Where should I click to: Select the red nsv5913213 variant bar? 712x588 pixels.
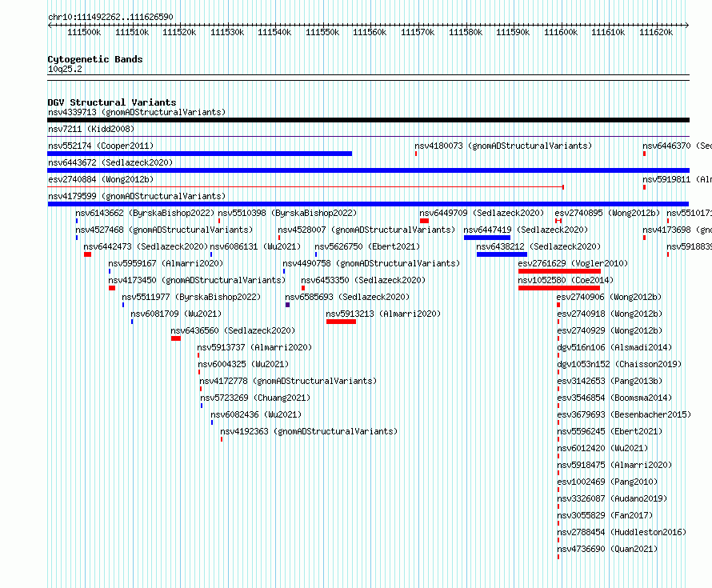point(341,322)
